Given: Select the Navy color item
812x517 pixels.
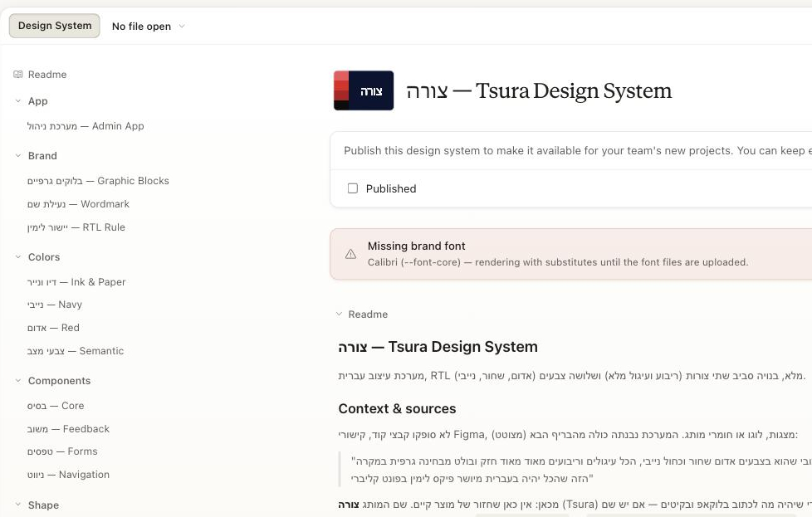Looking at the screenshot, I should [54, 305].
